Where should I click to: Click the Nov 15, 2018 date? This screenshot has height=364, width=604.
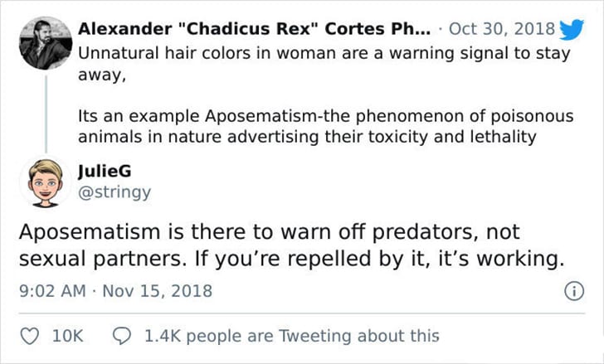pos(157,291)
